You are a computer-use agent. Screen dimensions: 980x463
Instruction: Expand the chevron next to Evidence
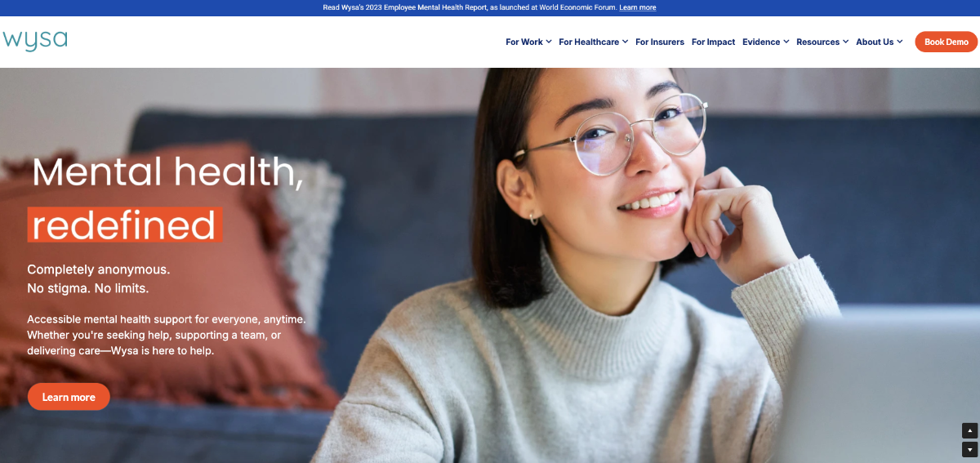coord(786,42)
